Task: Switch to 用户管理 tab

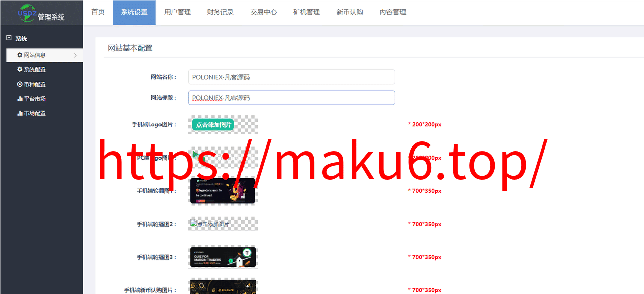Action: click(x=177, y=12)
